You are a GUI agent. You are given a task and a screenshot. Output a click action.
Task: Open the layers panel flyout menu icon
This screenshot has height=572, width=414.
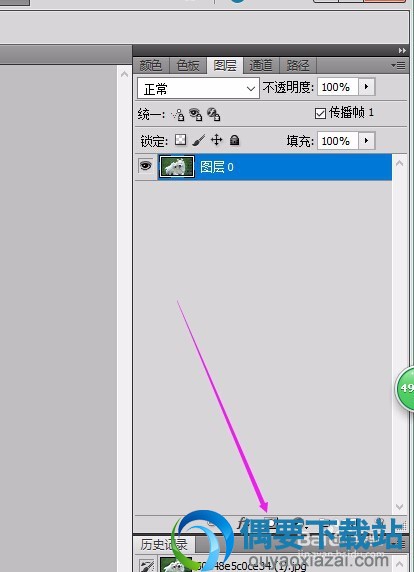click(x=398, y=65)
